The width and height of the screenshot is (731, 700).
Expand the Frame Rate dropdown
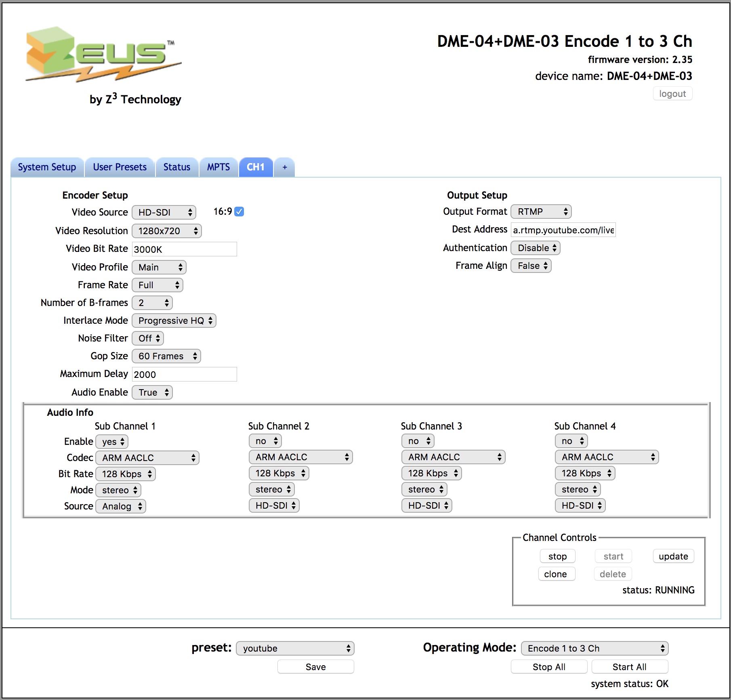[x=158, y=285]
